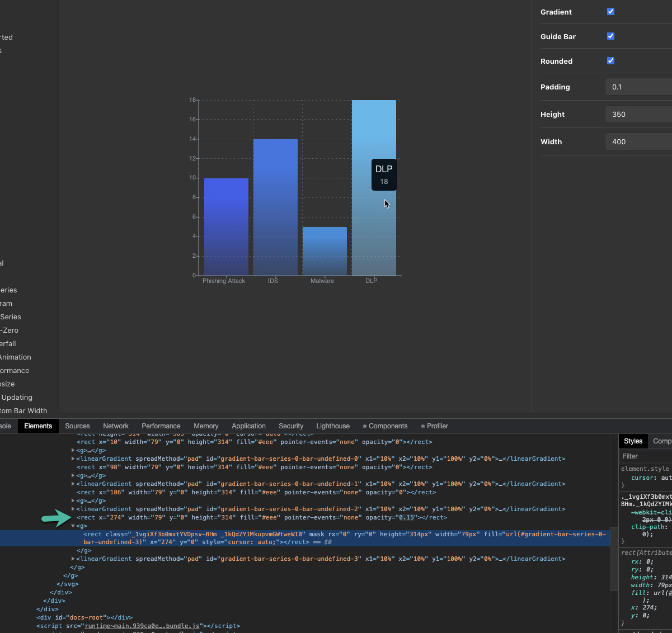Select the Memory tab

[206, 426]
